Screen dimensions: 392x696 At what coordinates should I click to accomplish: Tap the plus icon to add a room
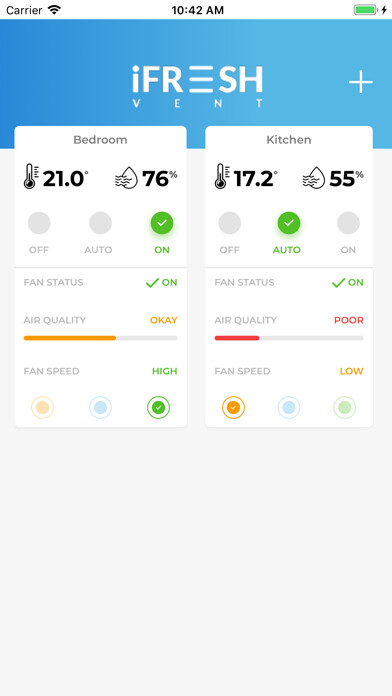pyautogui.click(x=360, y=82)
